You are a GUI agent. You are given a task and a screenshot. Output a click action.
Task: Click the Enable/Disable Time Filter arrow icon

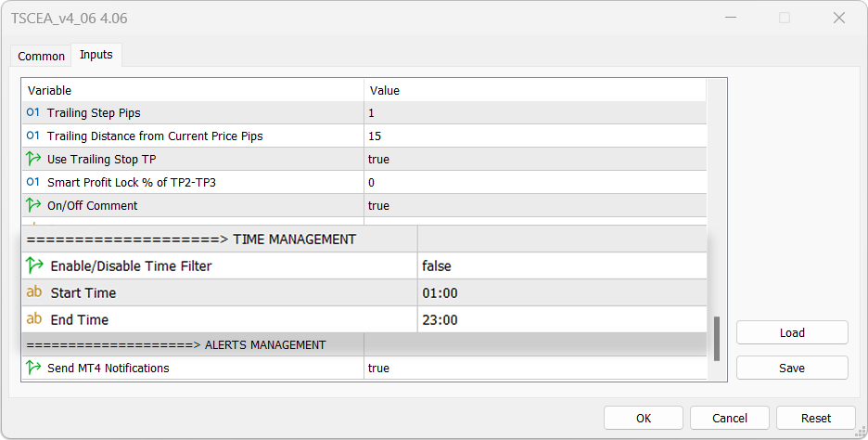click(x=34, y=266)
